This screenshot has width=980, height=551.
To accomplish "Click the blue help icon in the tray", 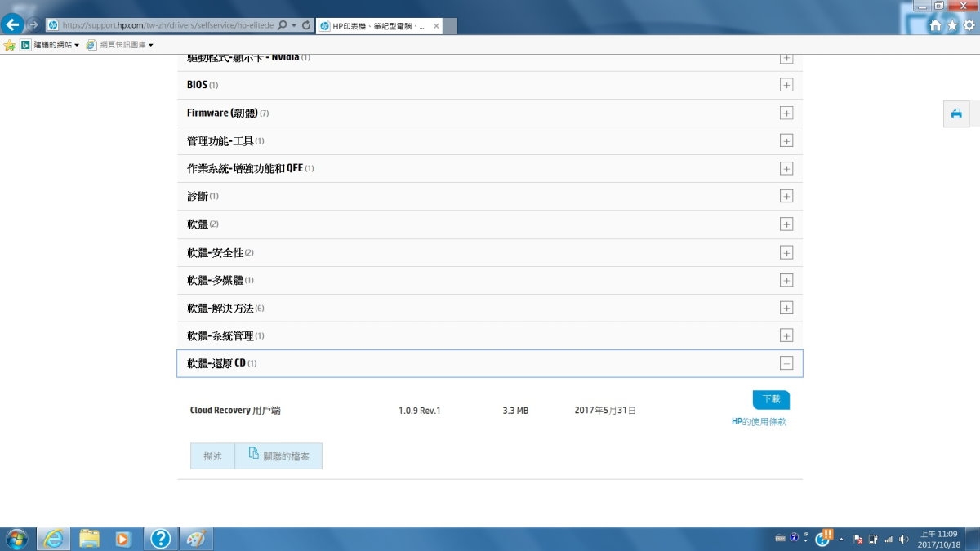I will 794,539.
